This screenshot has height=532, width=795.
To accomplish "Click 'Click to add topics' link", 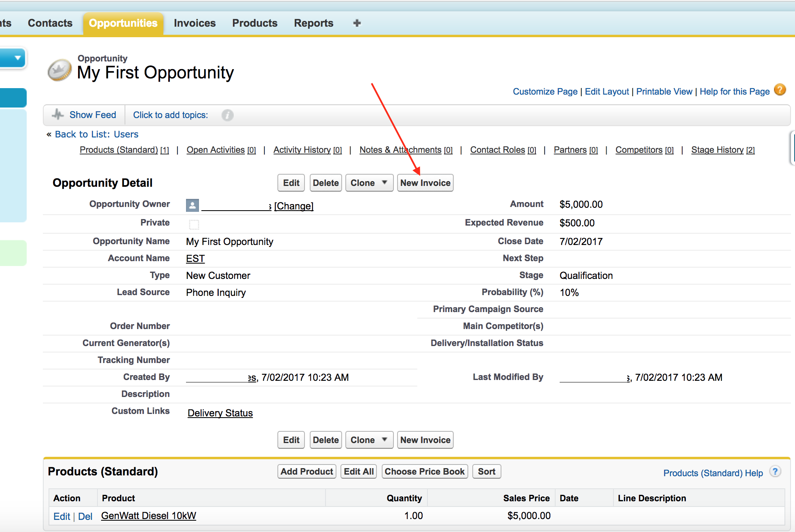I will tap(170, 115).
